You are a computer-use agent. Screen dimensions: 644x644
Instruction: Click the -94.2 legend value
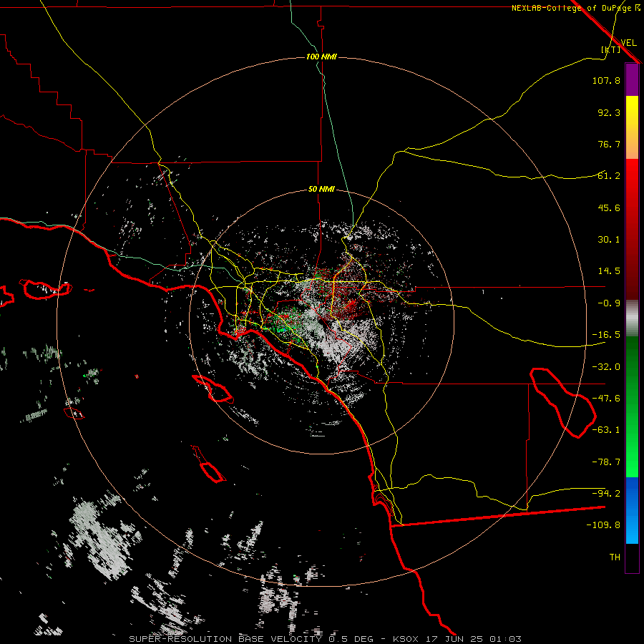click(x=606, y=493)
